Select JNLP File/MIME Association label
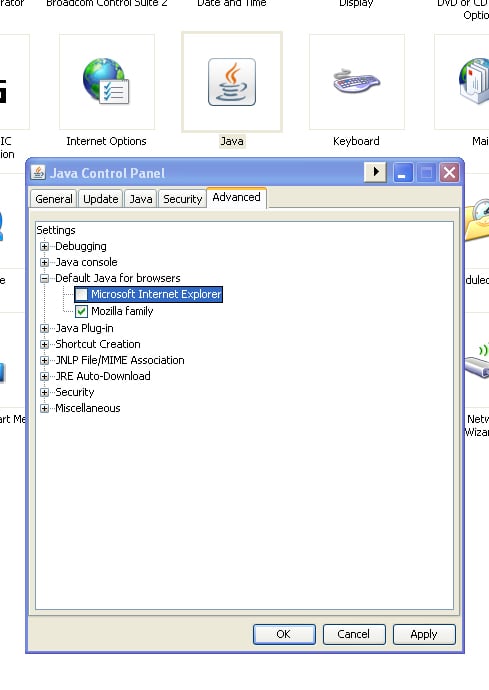Viewport: 489px width, 690px height. [x=120, y=360]
